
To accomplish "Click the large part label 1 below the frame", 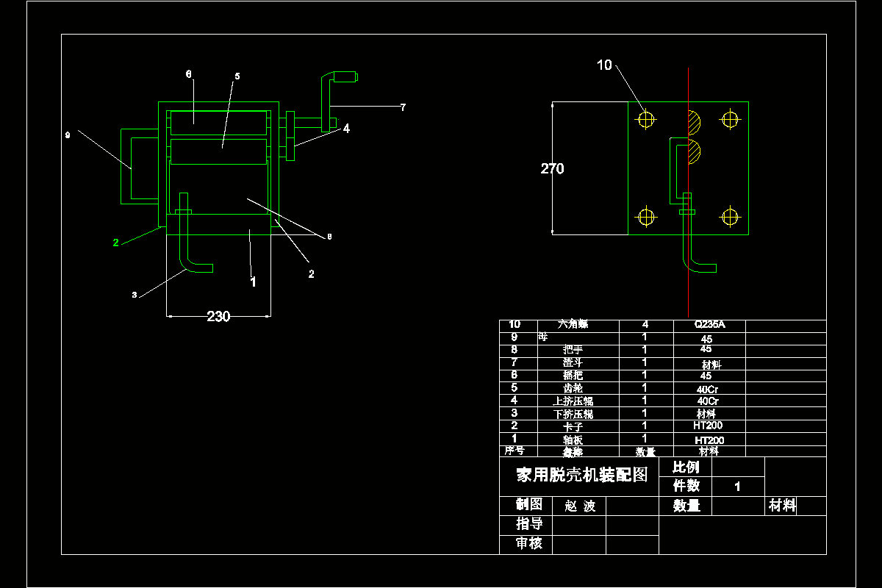I will tap(253, 282).
